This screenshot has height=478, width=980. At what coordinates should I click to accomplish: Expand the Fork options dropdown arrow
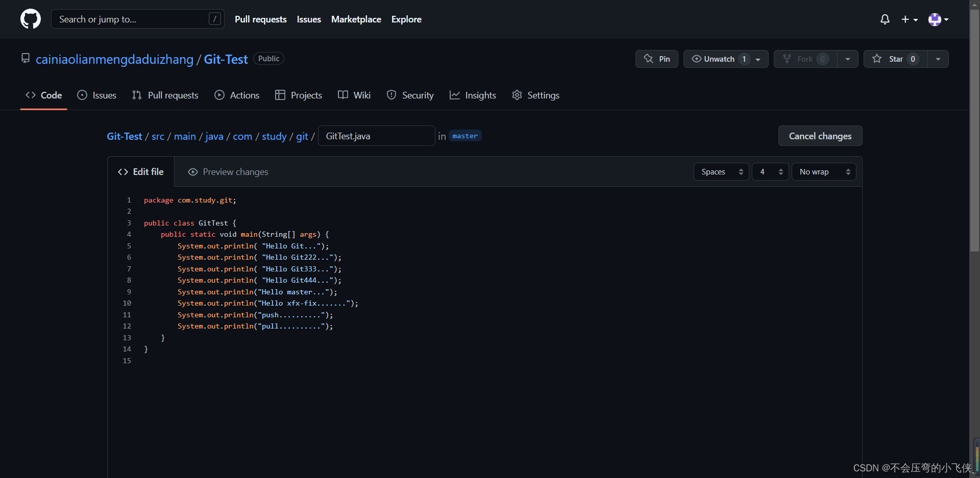[848, 59]
